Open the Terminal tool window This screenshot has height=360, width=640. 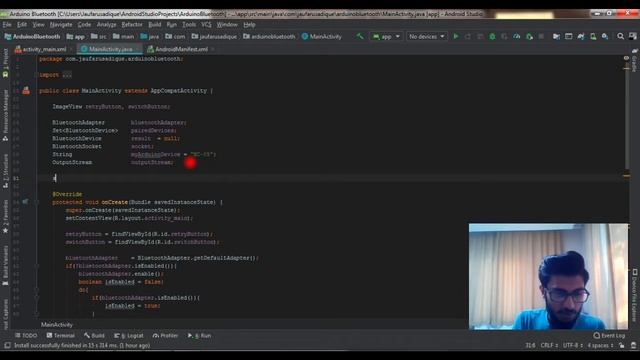tap(61, 336)
